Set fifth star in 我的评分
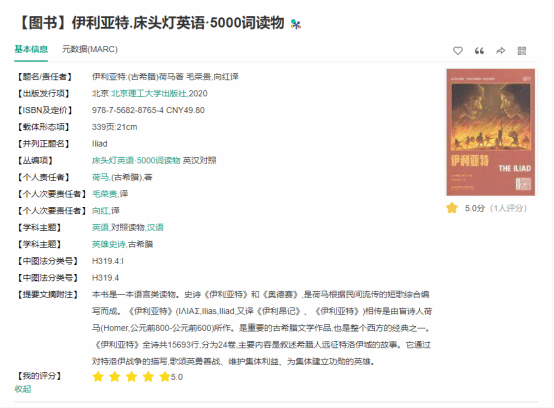This screenshot has height=408, width=554. click(165, 377)
